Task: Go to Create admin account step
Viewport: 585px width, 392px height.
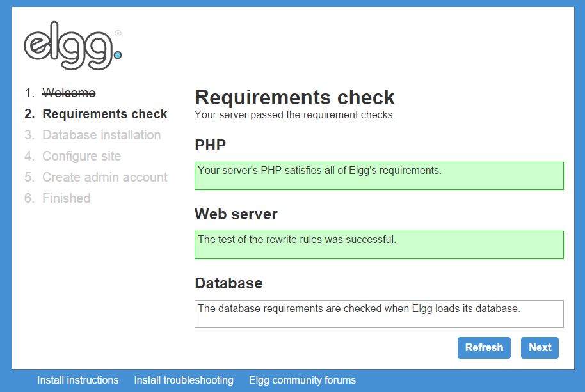Action: tap(104, 177)
